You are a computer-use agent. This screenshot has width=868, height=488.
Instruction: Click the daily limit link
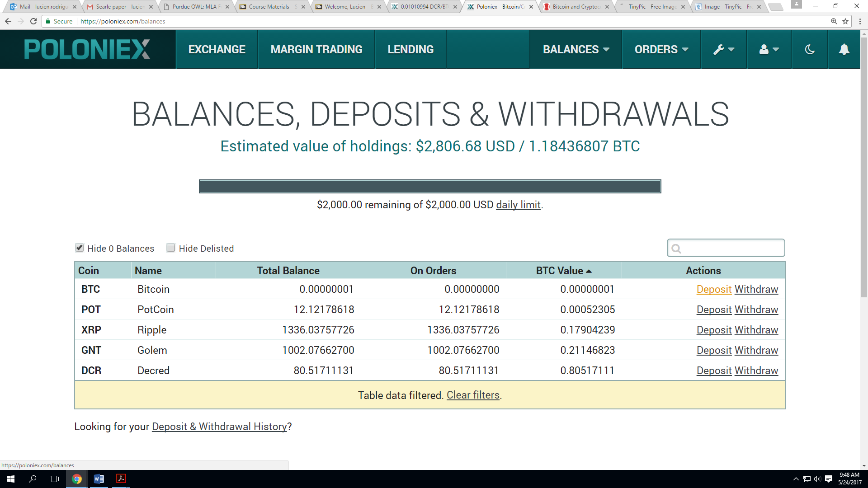pyautogui.click(x=518, y=205)
